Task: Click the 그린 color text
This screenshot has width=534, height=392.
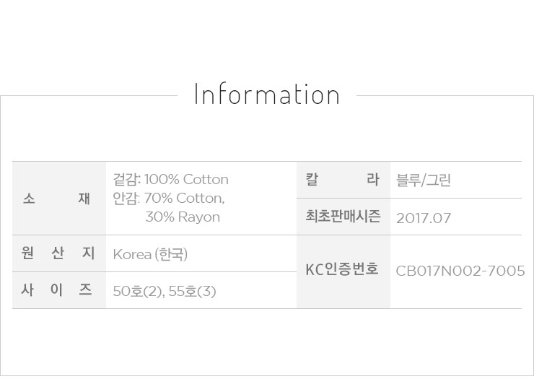Action: [438, 180]
